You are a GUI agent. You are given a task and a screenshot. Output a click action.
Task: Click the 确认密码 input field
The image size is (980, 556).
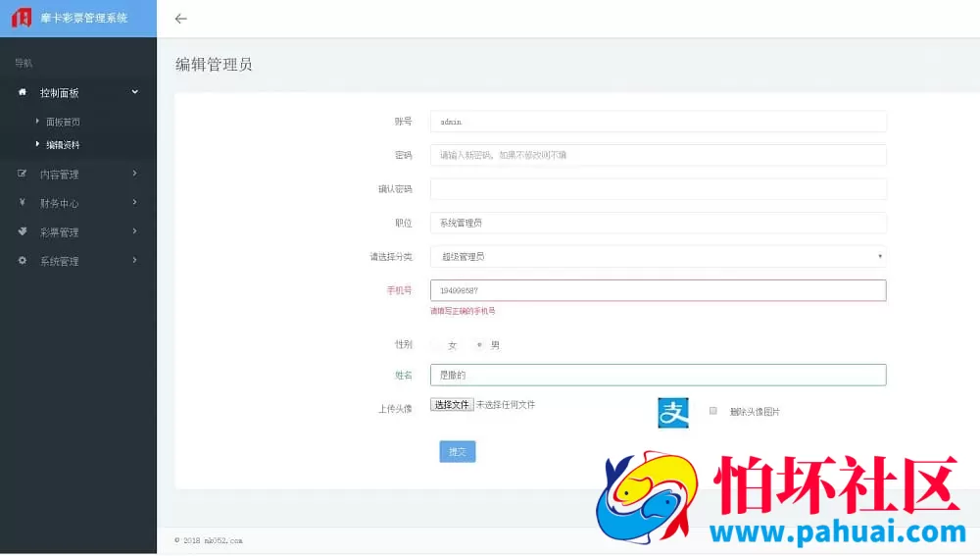659,189
